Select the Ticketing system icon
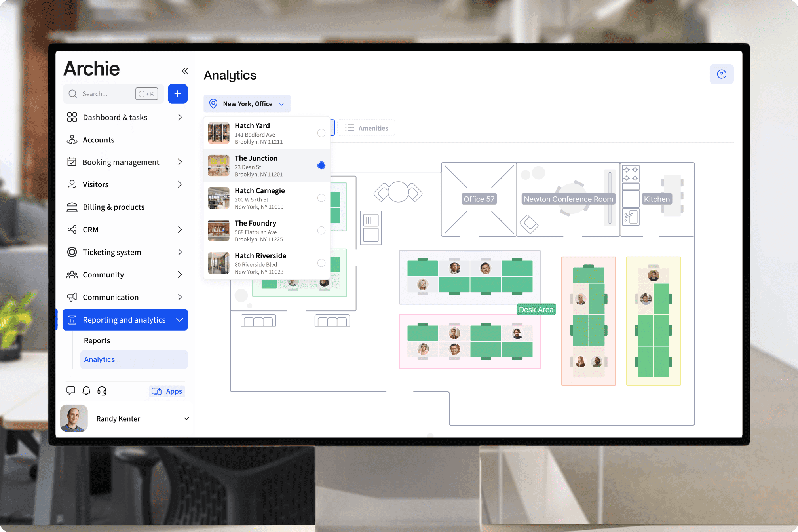 72,252
